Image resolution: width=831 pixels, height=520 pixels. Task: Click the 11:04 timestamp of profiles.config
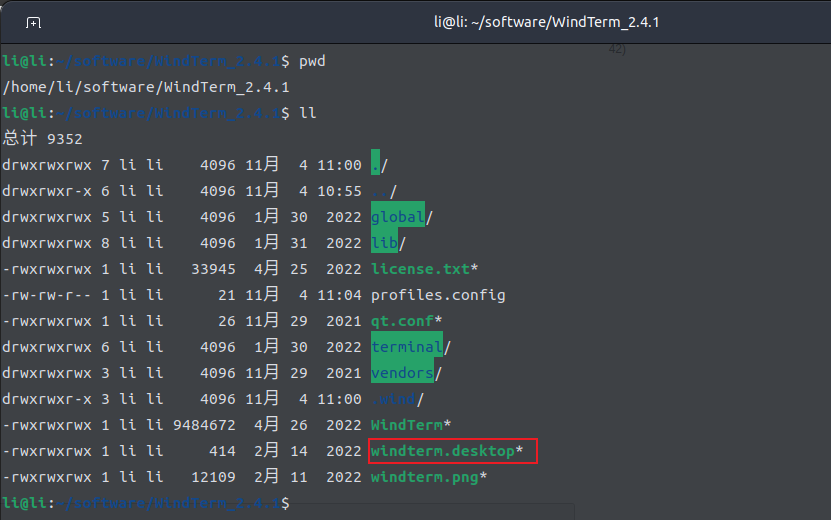click(339, 295)
